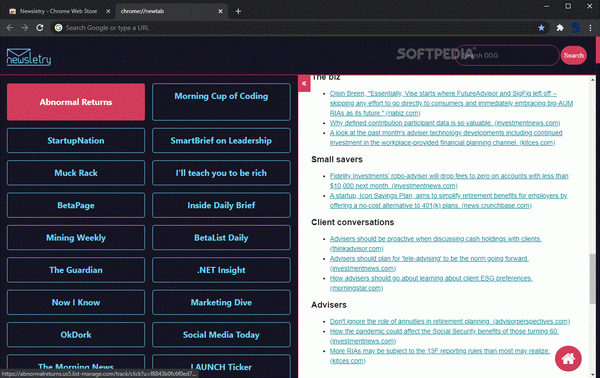Click the red Search button

click(x=574, y=55)
